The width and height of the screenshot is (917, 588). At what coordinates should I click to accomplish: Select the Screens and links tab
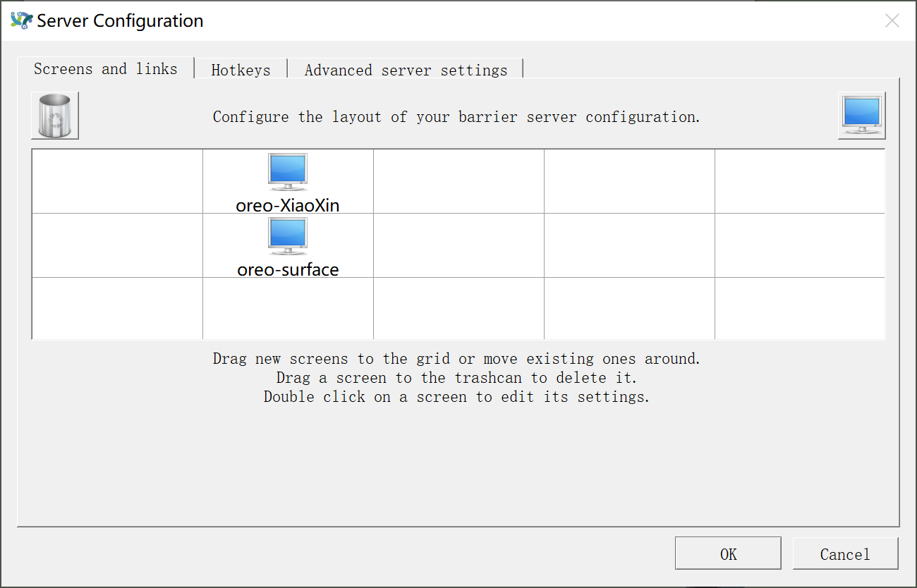coord(105,68)
